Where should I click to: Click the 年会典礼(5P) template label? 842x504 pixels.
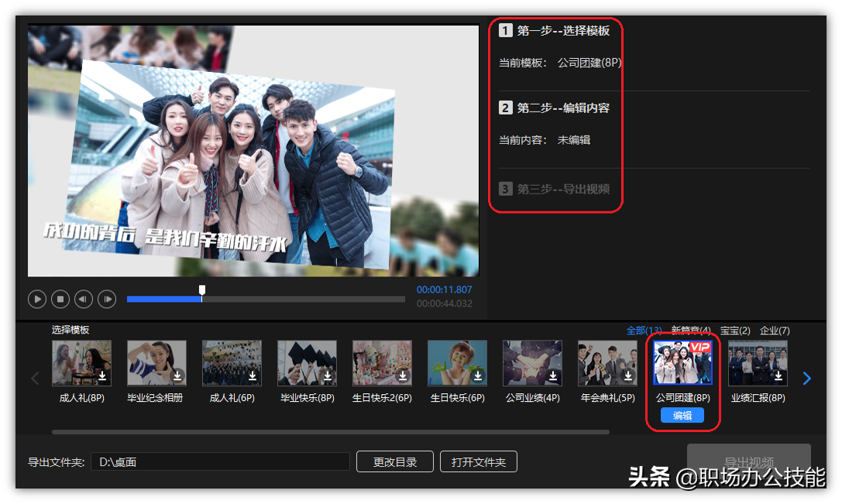point(607,398)
